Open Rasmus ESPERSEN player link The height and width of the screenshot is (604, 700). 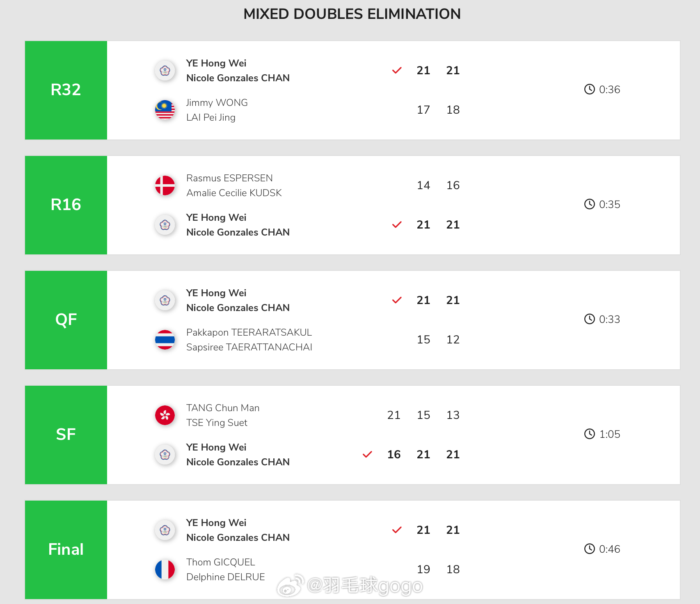tap(229, 178)
